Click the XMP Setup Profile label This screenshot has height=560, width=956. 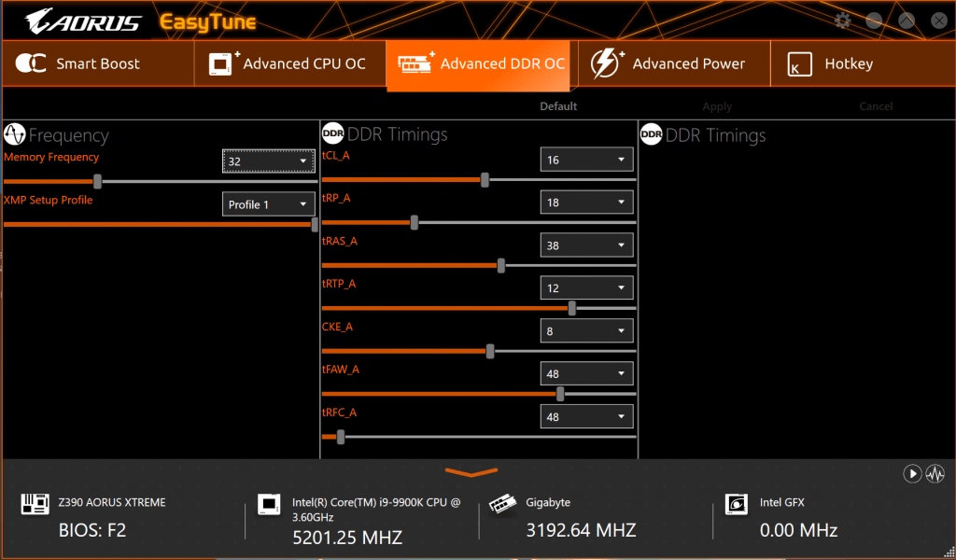click(x=49, y=200)
